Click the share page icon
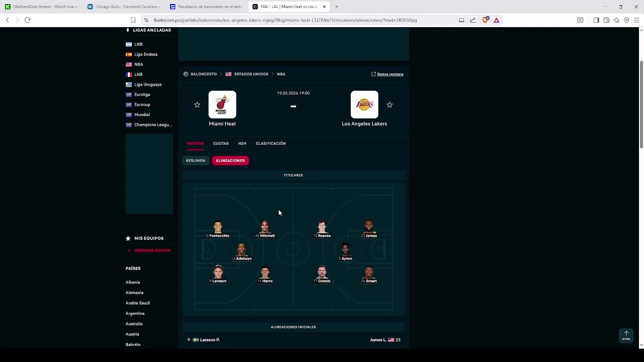Screen dimensions: 644x362 click(x=473, y=20)
